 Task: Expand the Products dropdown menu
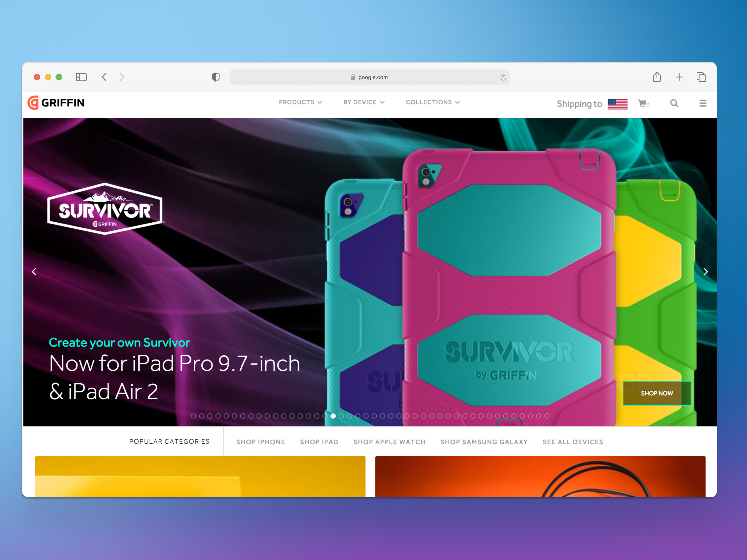(300, 102)
